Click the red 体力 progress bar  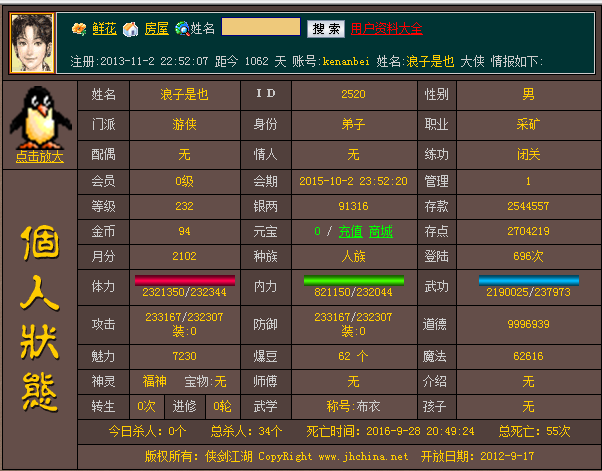[x=185, y=280]
